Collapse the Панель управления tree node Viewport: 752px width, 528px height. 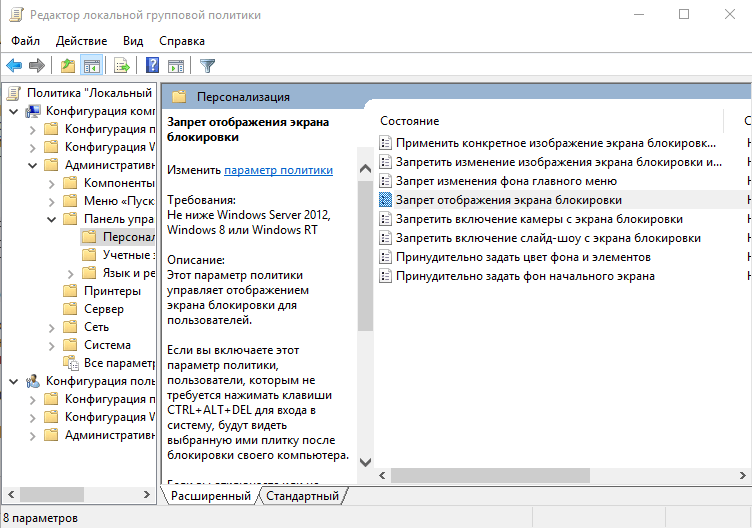tap(52, 220)
